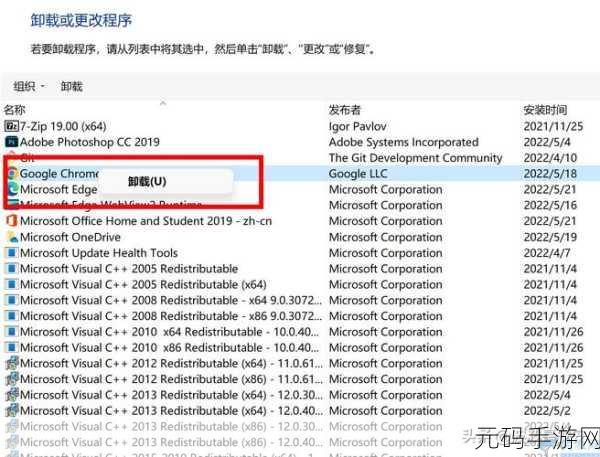Click icon for Visual C++ 2012 Redistributable (x86)
Screen dimensions: 600x457
[x=11, y=379]
